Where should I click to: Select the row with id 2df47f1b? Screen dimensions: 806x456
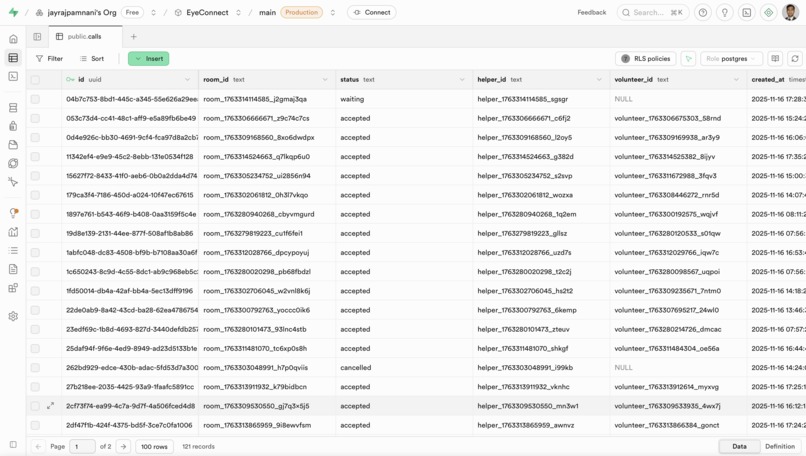point(35,425)
